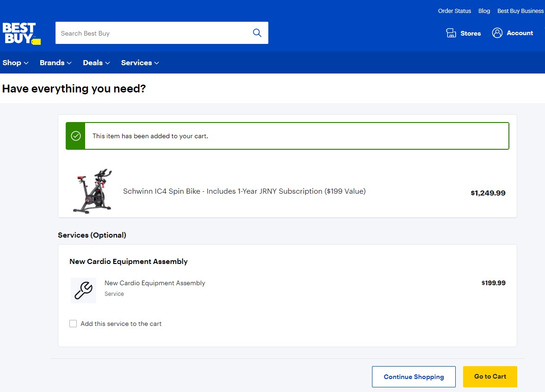Click Continue Shopping button
Image resolution: width=545 pixels, height=392 pixels.
point(414,377)
